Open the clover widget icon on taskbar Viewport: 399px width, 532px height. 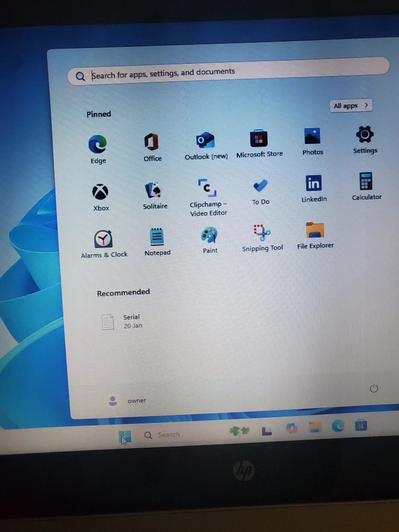point(240,431)
